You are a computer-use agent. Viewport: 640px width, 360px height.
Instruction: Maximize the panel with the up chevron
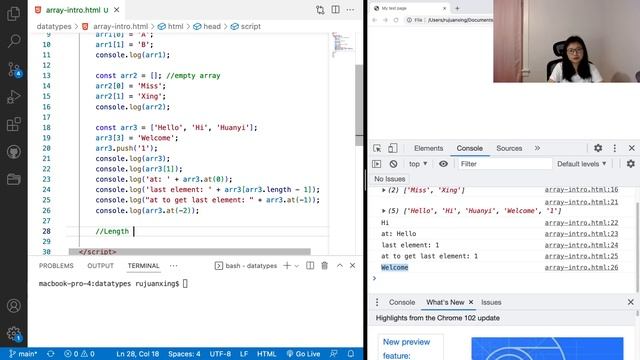point(340,266)
